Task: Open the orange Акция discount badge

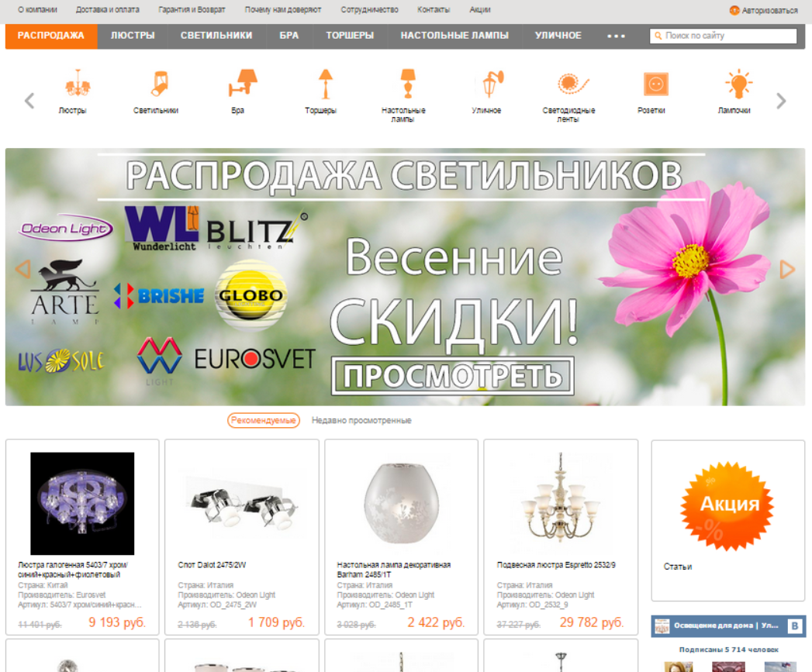Action: tap(727, 506)
